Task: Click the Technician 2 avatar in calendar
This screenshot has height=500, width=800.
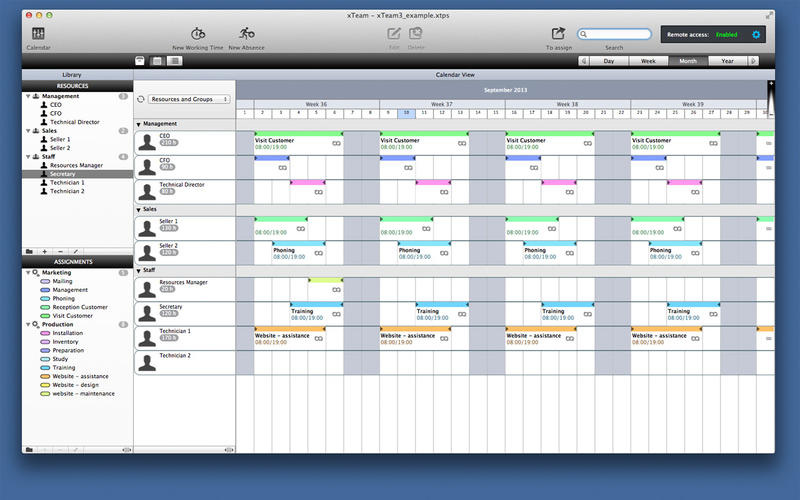Action: pyautogui.click(x=147, y=363)
